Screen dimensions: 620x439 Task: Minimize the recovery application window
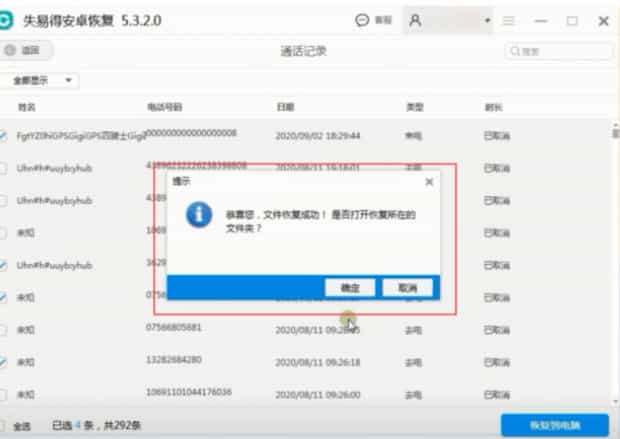541,21
